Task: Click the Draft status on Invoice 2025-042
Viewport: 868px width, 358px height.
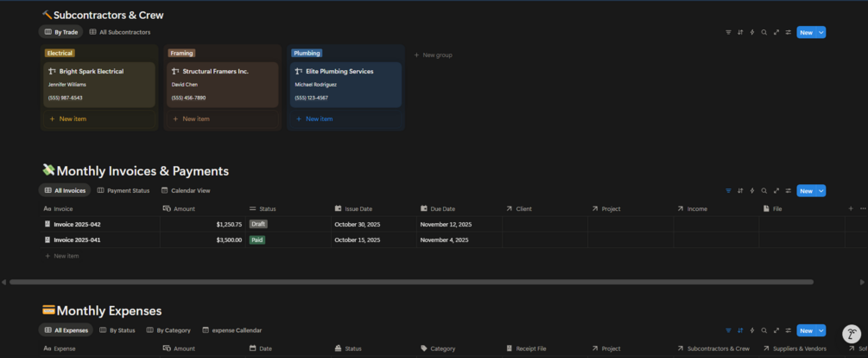Action: pyautogui.click(x=258, y=225)
